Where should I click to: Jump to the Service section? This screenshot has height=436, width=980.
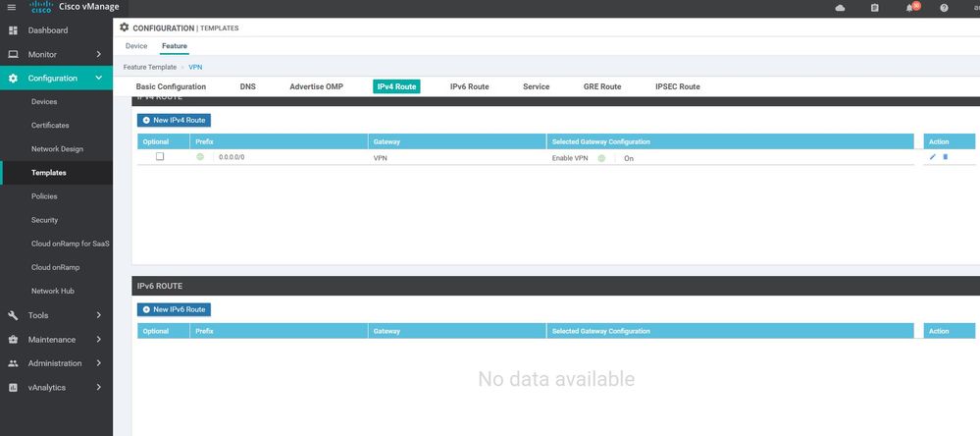537,87
